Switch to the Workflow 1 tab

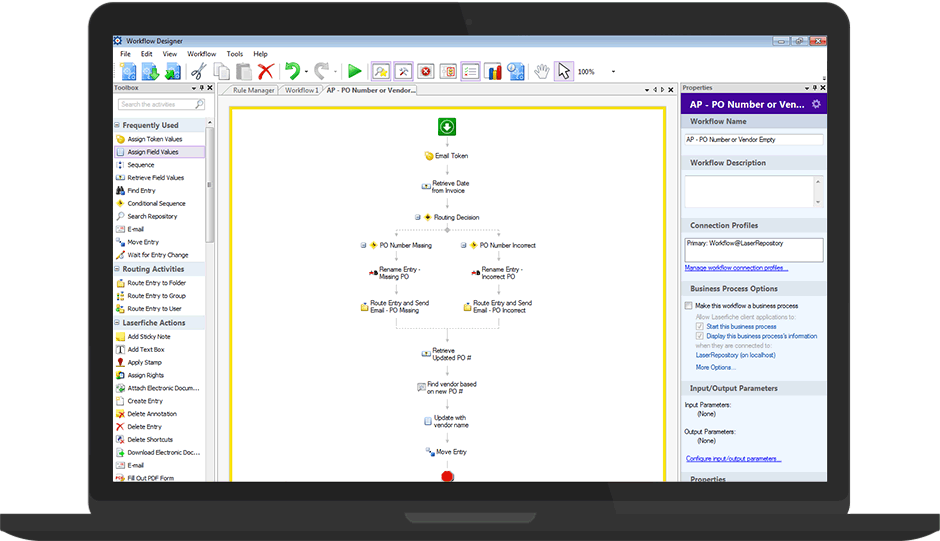302,91
